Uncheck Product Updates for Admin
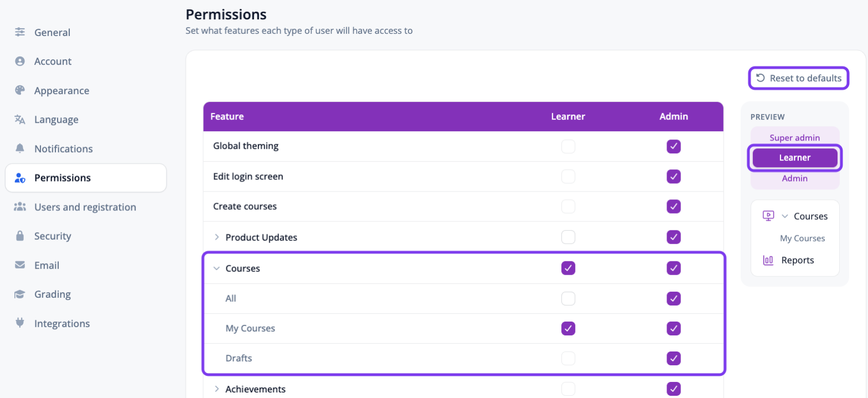 pos(674,237)
